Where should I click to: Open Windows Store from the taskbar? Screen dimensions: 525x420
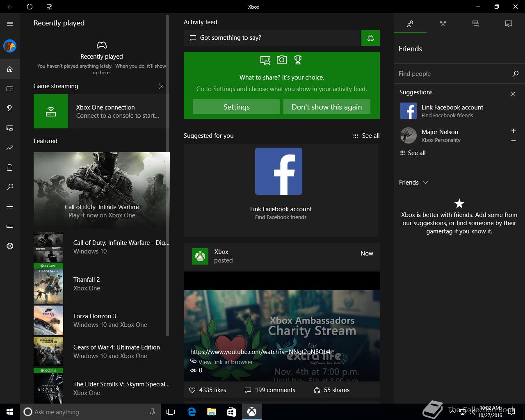pos(232,412)
